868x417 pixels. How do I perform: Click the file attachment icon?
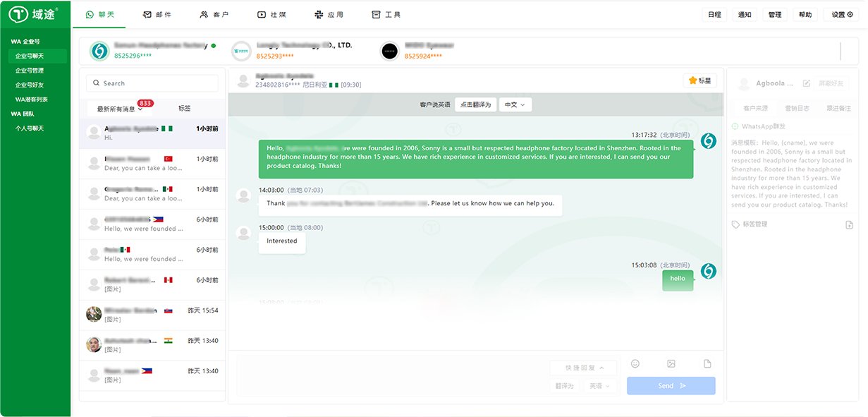pyautogui.click(x=707, y=364)
